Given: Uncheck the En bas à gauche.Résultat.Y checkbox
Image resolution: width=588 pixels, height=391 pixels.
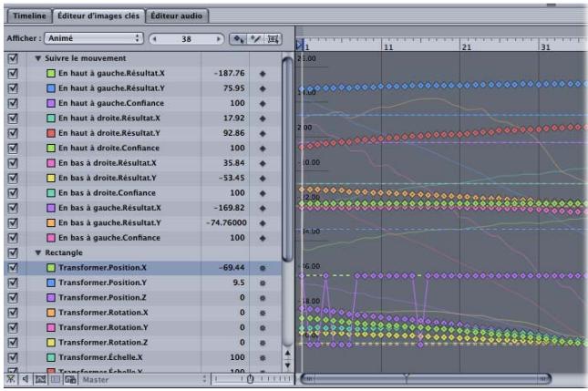Looking at the screenshot, I should 13,222.
